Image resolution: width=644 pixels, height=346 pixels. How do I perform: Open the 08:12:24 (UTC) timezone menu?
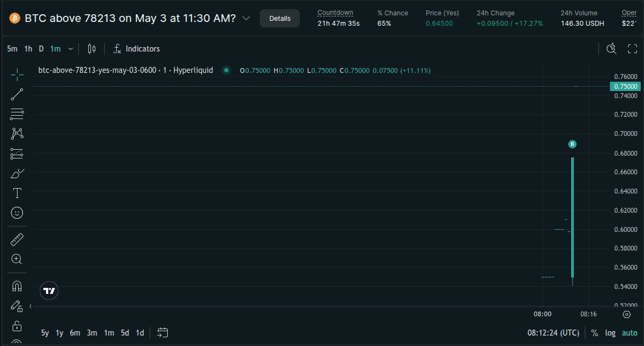click(x=553, y=333)
